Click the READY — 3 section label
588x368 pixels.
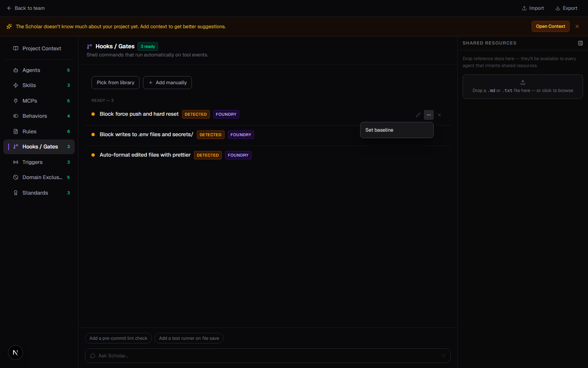point(102,101)
